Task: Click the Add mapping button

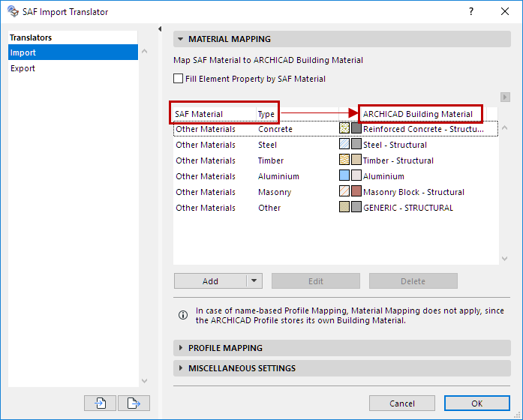Action: point(210,281)
